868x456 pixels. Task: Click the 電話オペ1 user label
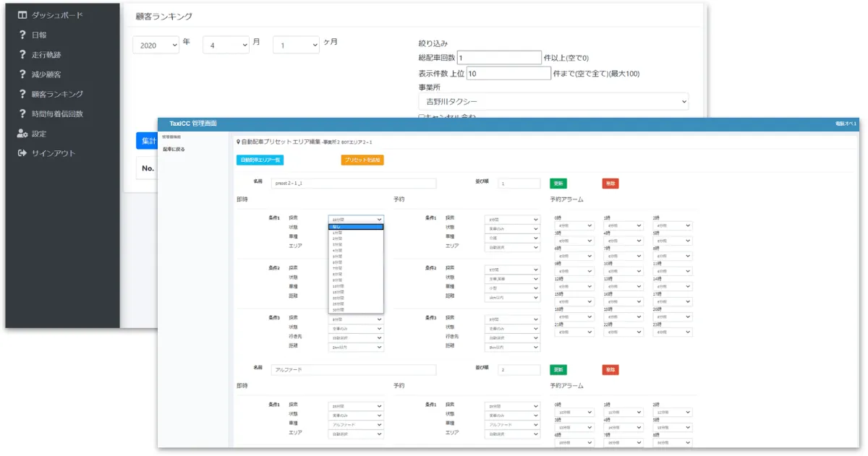click(845, 124)
